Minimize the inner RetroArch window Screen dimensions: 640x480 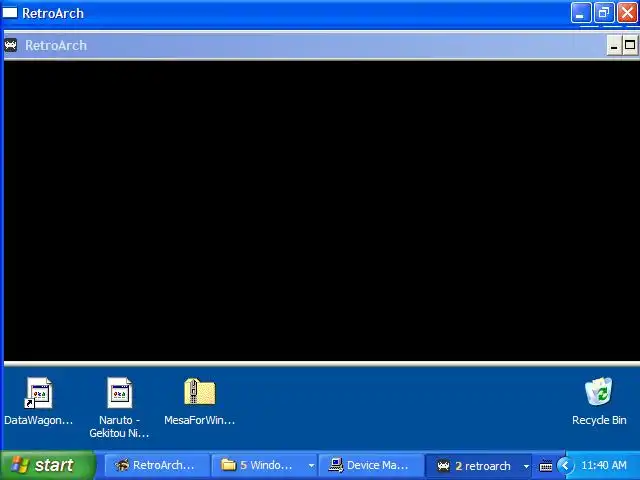(x=614, y=45)
